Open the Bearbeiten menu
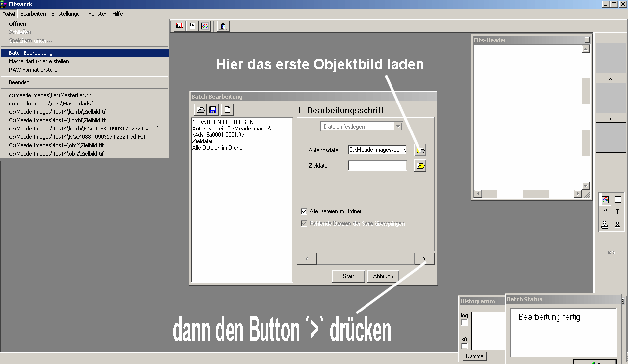Screen dimensions: 628x364 click(x=33, y=14)
